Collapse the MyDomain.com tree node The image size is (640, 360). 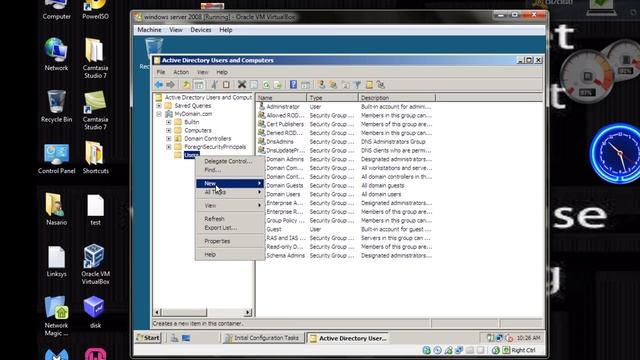(x=159, y=114)
